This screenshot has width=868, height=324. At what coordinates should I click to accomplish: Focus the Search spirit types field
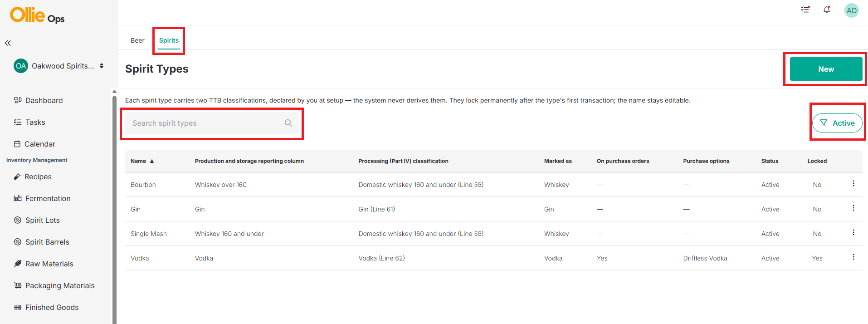[x=212, y=123]
